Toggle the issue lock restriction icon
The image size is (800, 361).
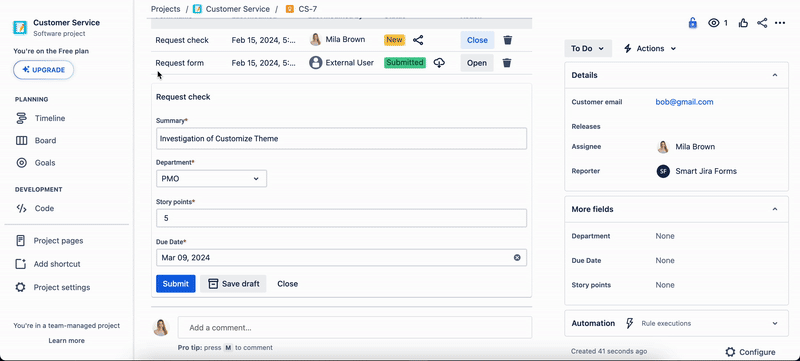[x=692, y=23]
